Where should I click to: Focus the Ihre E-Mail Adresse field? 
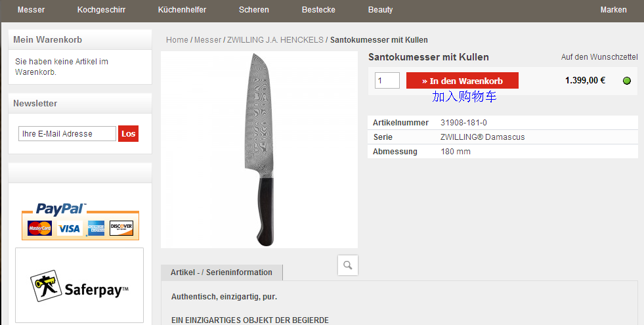(x=67, y=133)
